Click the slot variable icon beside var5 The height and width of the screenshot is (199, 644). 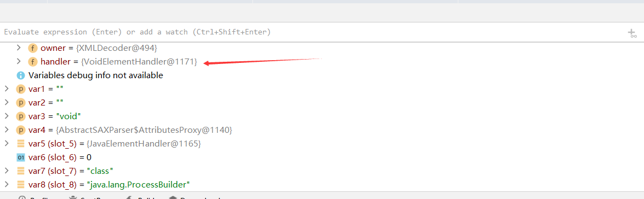(x=21, y=144)
